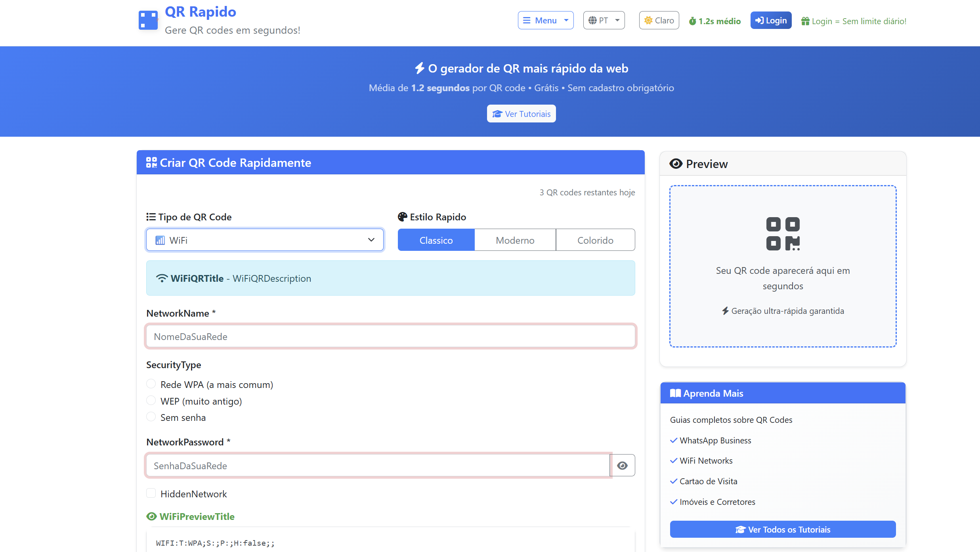This screenshot has width=980, height=552.
Task: Click the gift icon beside the login promo
Action: pos(805,21)
